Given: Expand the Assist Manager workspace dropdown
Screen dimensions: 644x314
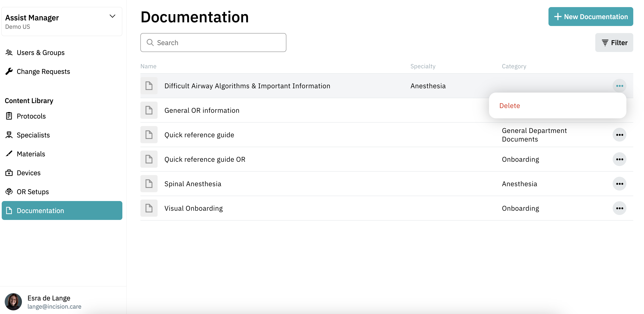Looking at the screenshot, I should (112, 16).
